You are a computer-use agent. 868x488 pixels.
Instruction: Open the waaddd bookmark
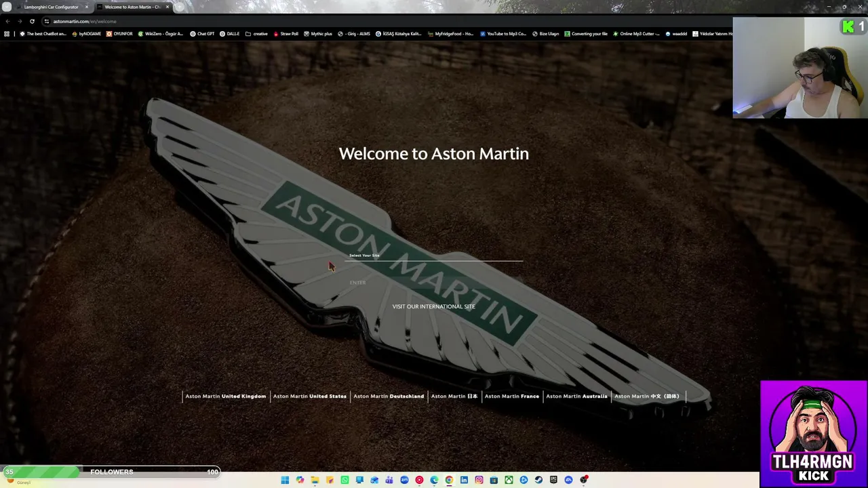click(676, 34)
